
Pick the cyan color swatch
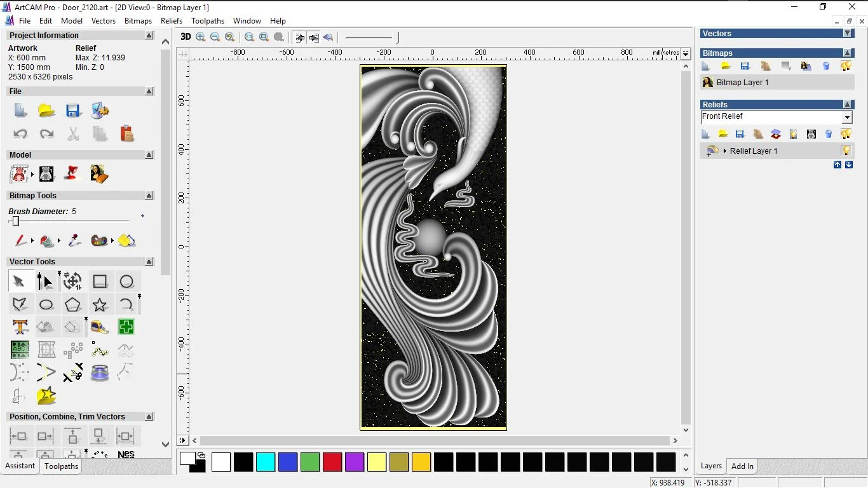pyautogui.click(x=266, y=462)
